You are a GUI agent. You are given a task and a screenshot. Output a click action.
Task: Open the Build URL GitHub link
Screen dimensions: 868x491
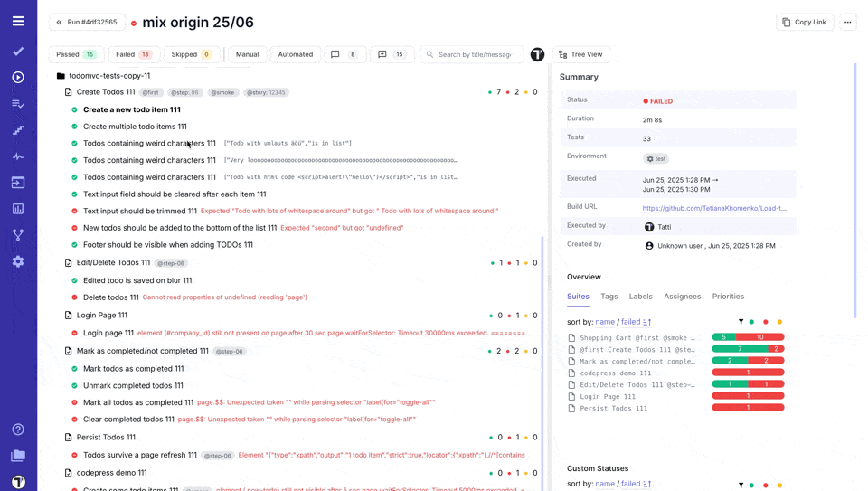tap(714, 208)
